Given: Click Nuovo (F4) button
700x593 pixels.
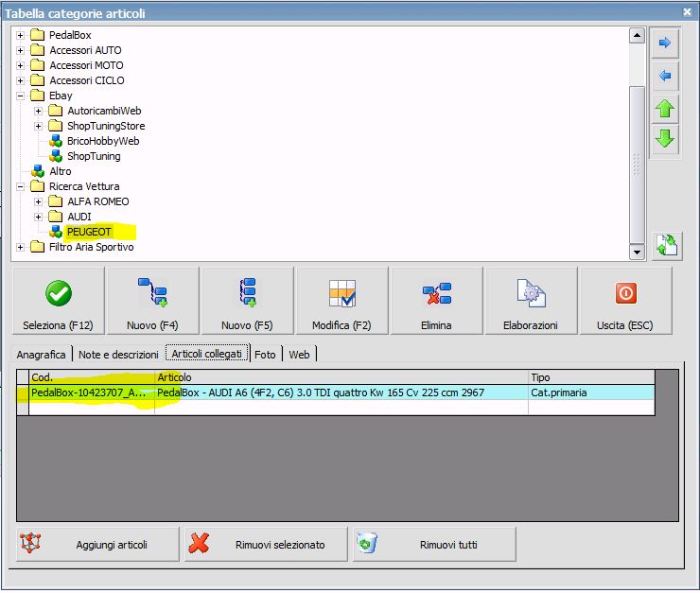Looking at the screenshot, I should [152, 301].
